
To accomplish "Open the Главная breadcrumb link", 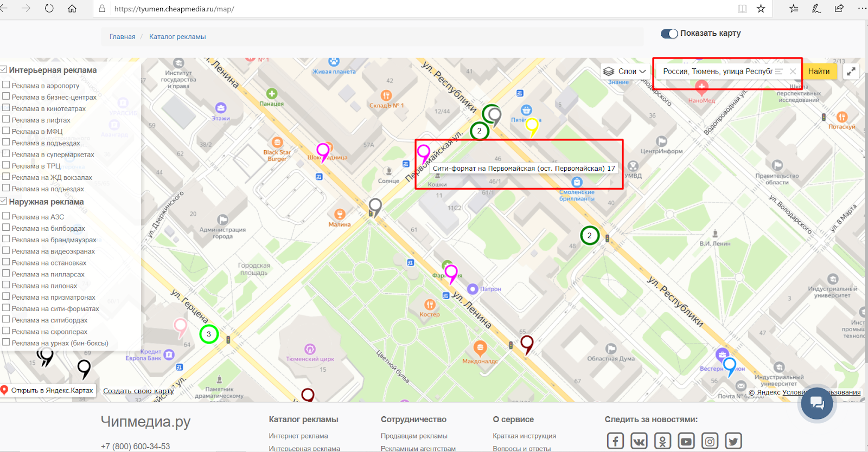I will 123,37.
